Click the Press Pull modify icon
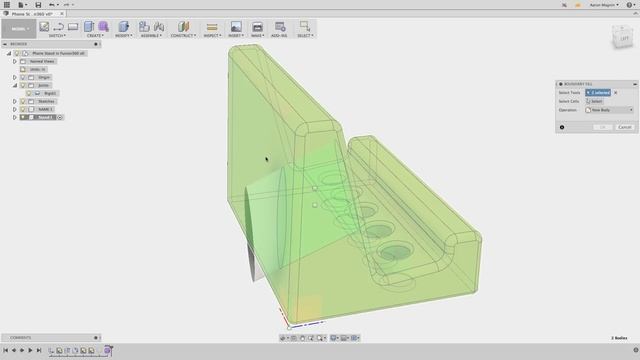 coord(123,27)
